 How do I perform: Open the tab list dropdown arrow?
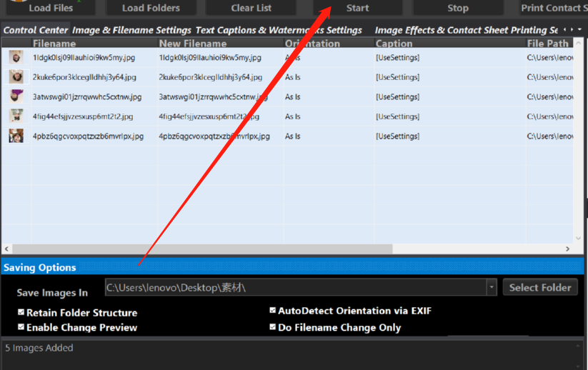pyautogui.click(x=579, y=29)
